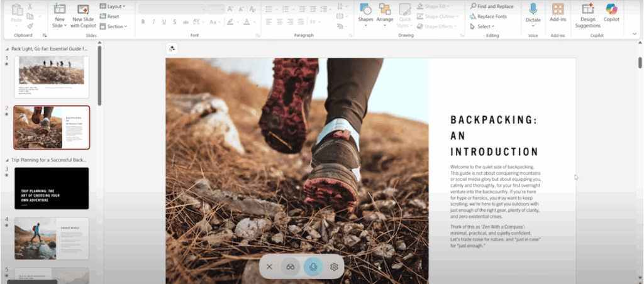Click New Slide with Copilot
The height and width of the screenshot is (284, 644).
[x=83, y=14]
